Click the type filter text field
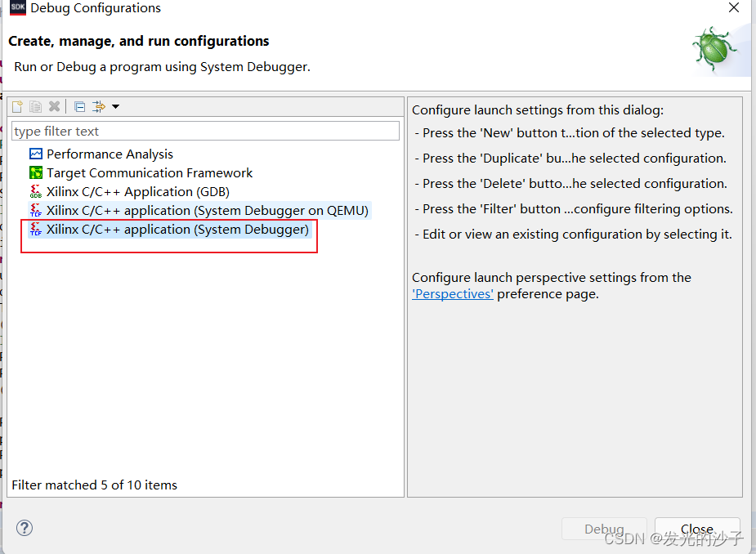756x554 pixels. (x=205, y=132)
